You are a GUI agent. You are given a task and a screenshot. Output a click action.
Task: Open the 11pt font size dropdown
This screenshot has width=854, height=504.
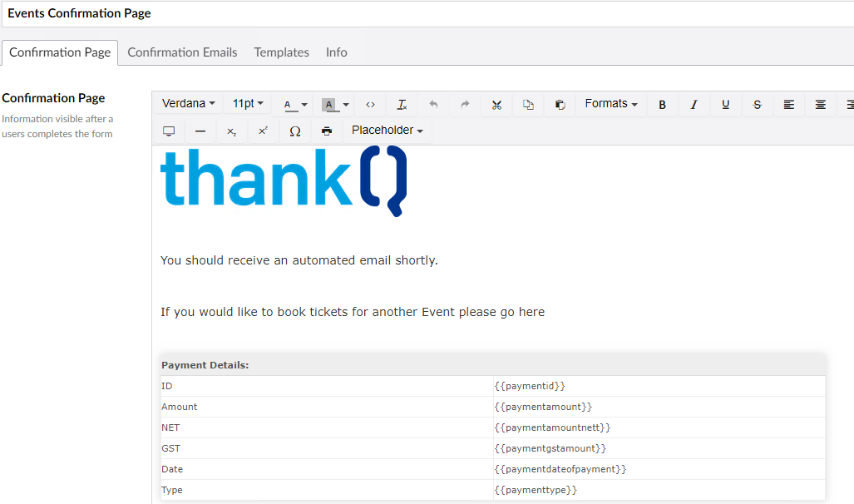(248, 104)
